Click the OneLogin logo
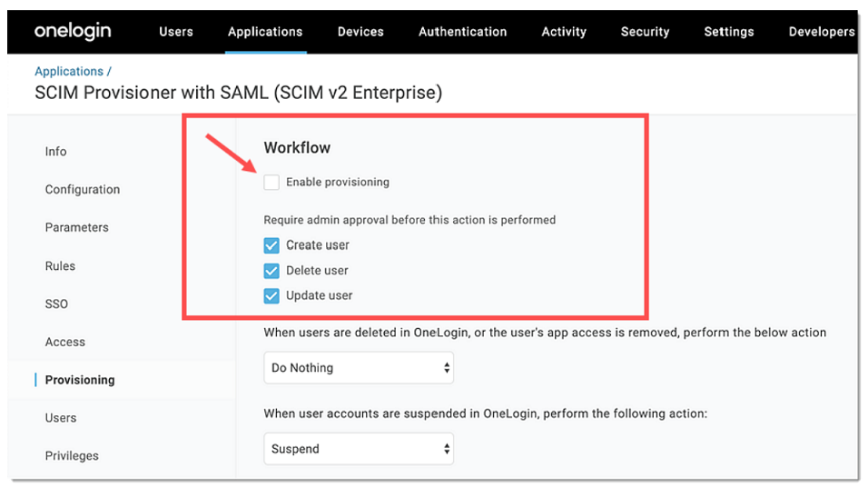The width and height of the screenshot is (868, 488). [x=73, y=32]
